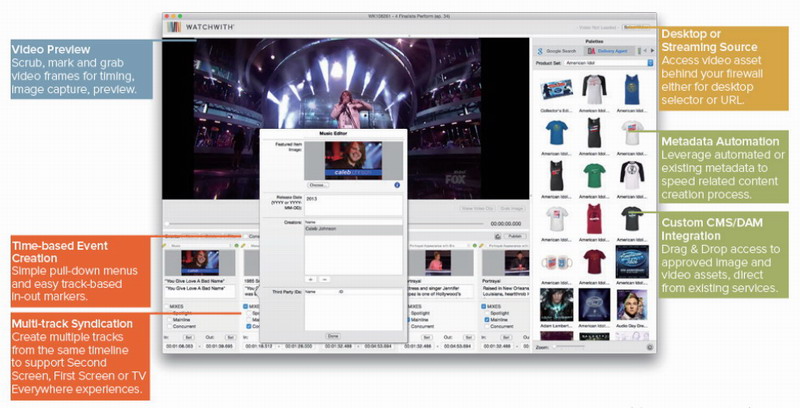Click inside the Third Party IDs table
Viewport: 800px width, 408px height.
tap(353, 310)
